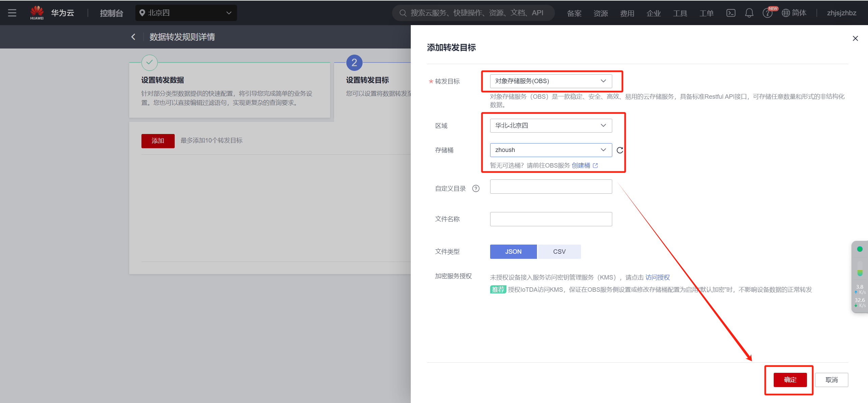Open the hamburger navigation menu
The height and width of the screenshot is (403, 868).
tap(12, 13)
